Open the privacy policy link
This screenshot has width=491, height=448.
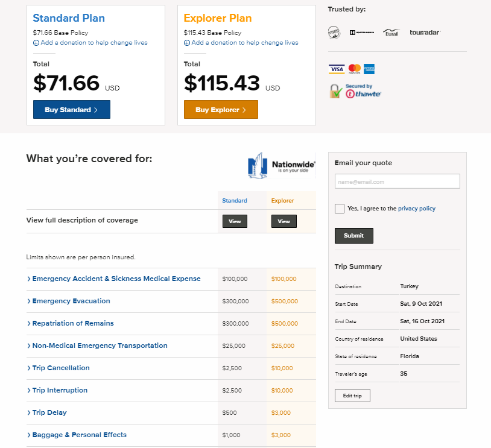tap(416, 209)
